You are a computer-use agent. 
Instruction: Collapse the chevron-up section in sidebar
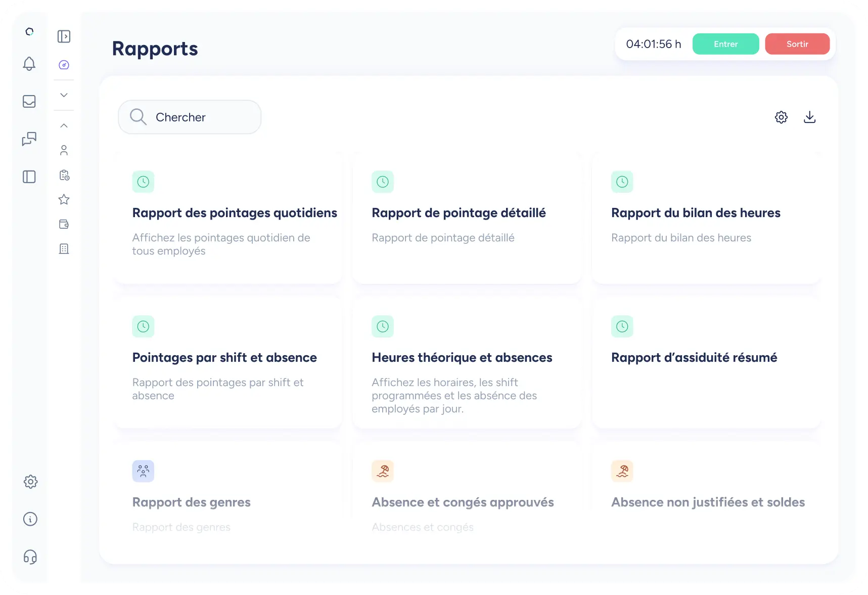click(x=64, y=125)
